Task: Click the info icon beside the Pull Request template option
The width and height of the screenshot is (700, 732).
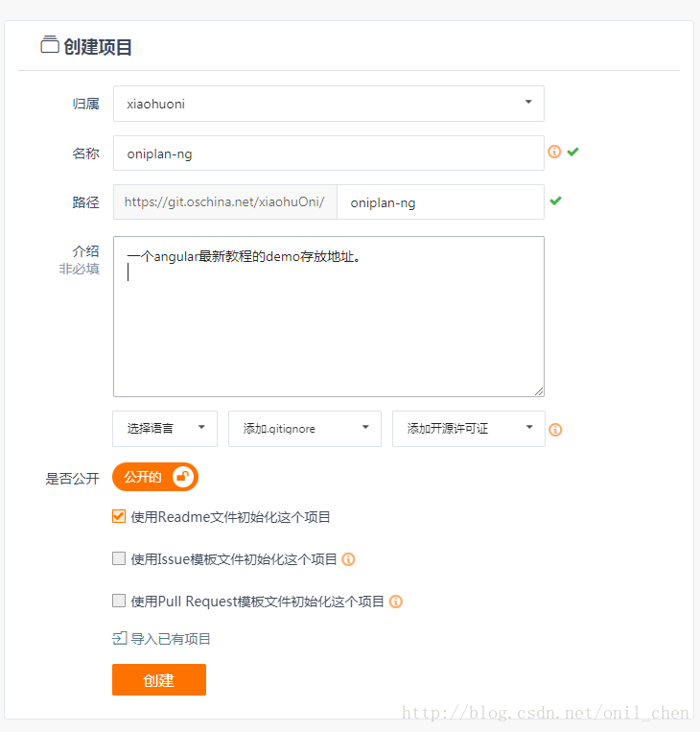Action: pyautogui.click(x=396, y=602)
